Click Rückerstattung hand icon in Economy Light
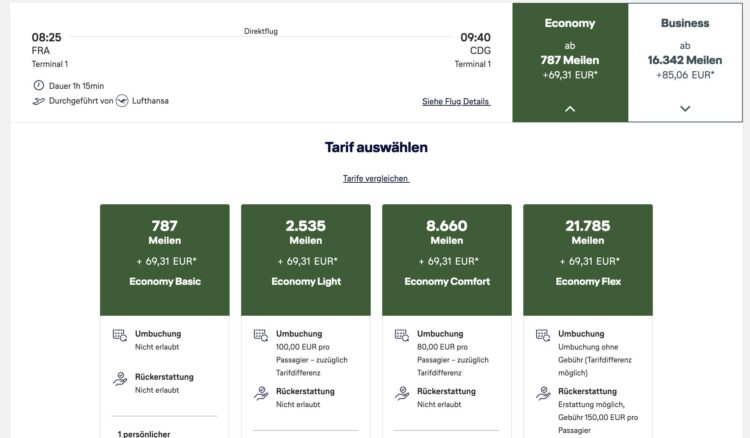This screenshot has height=438, width=750. (x=261, y=393)
